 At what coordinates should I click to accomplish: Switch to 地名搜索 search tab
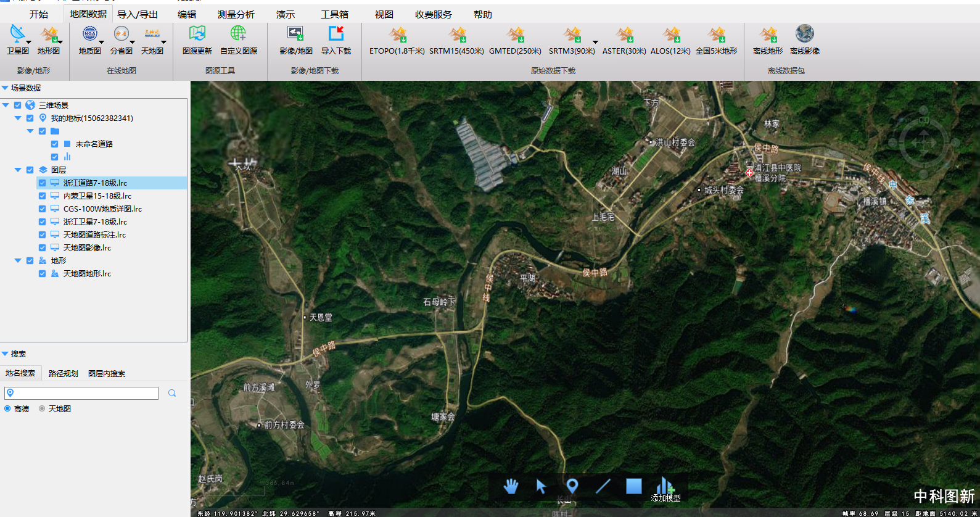[x=20, y=373]
